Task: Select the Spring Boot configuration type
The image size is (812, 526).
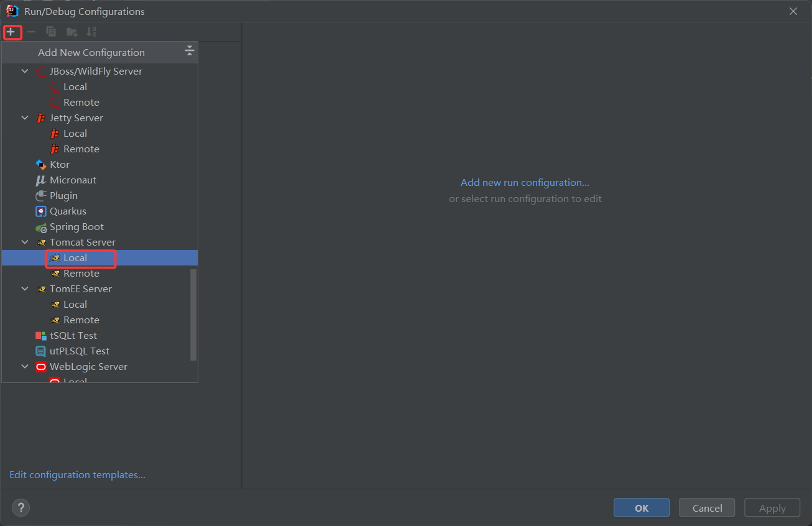Action: [99, 227]
